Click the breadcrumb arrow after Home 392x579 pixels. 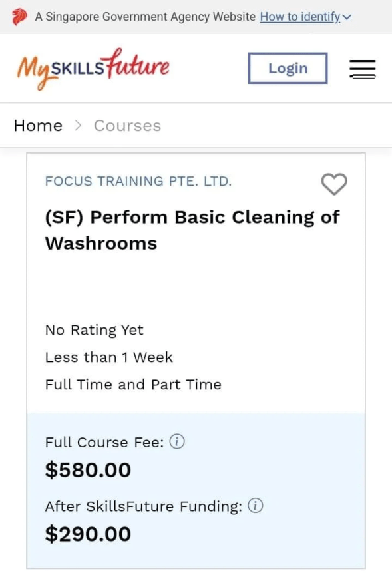click(x=78, y=126)
